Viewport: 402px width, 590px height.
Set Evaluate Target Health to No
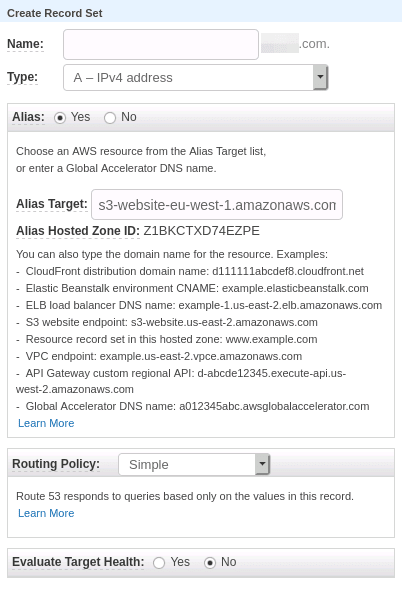[x=210, y=563]
